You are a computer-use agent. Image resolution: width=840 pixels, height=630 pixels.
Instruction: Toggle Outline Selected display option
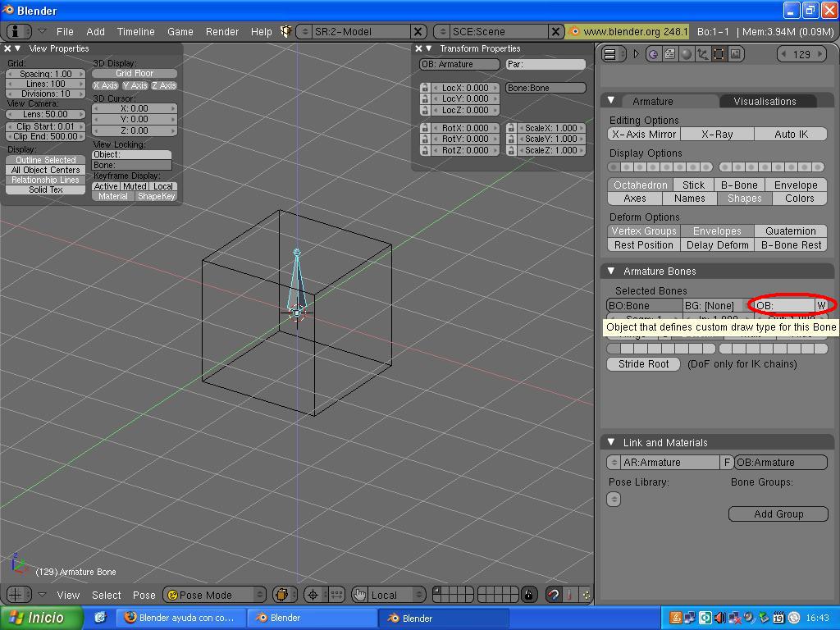46,160
